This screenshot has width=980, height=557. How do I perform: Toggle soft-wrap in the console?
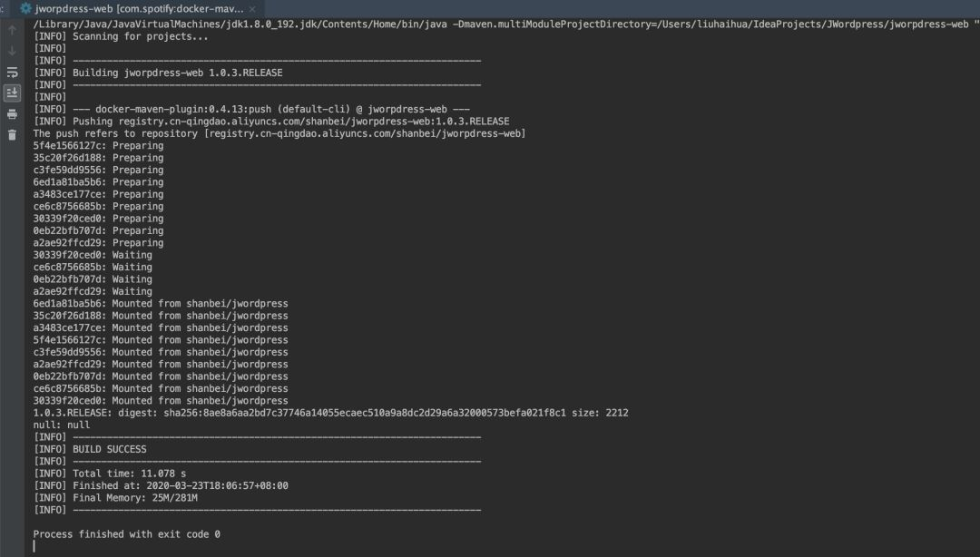click(12, 72)
